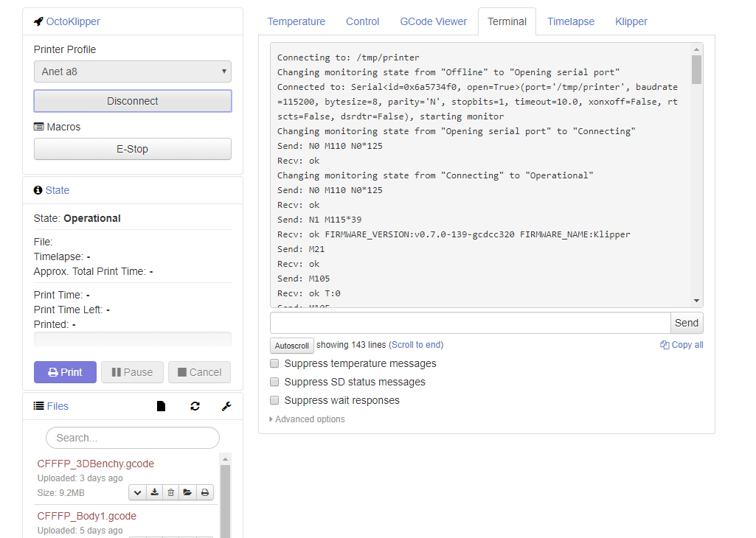This screenshot has height=538, width=756.
Task: Enable Suppress temperature messages
Action: [x=274, y=363]
